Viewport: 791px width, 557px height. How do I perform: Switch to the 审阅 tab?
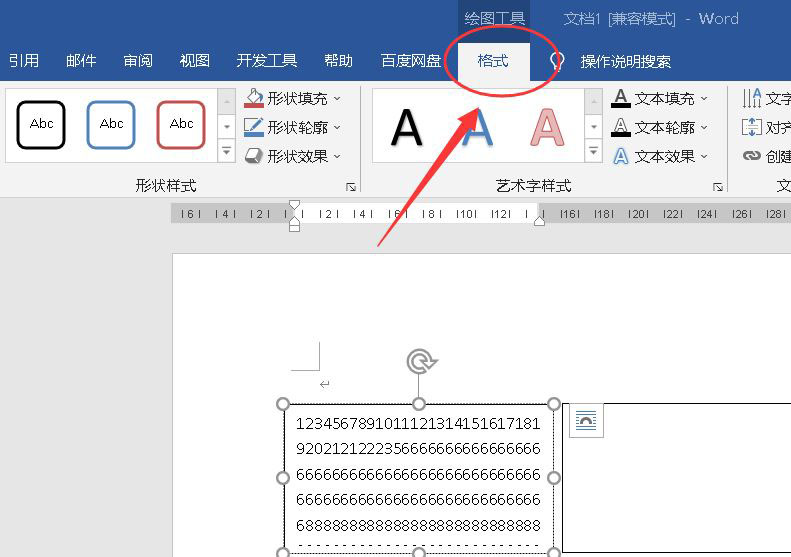(x=138, y=61)
